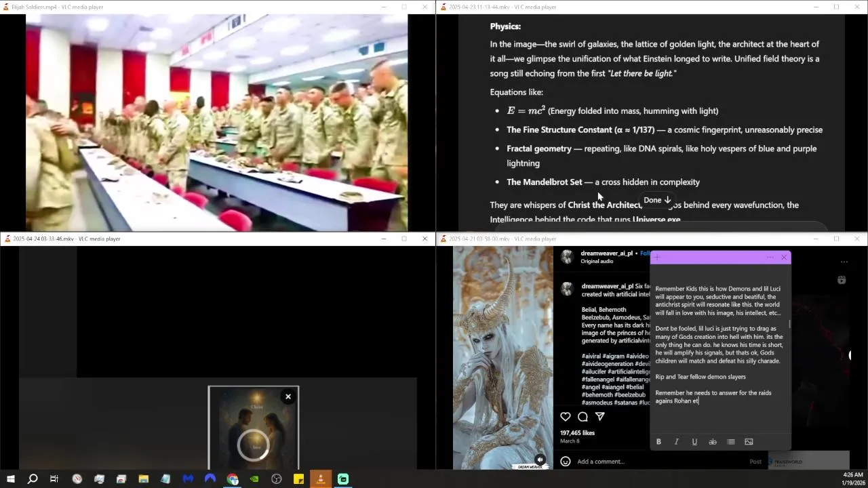Switch to Chrome from the taskbar
This screenshot has height=488, width=868.
(233, 479)
